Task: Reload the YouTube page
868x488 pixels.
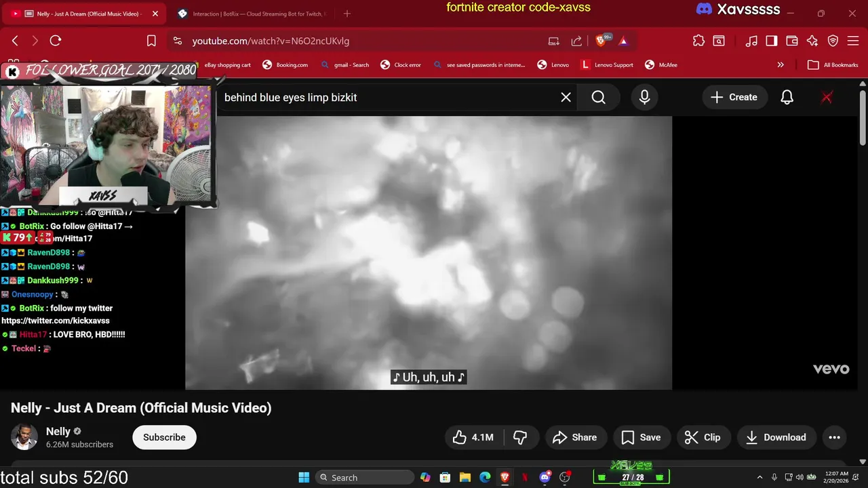Action: [56, 41]
